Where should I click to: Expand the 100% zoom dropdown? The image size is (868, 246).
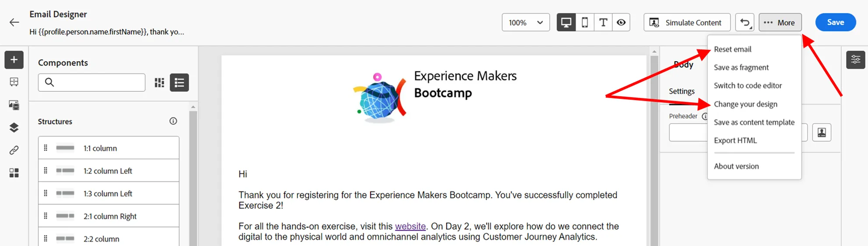pyautogui.click(x=526, y=22)
